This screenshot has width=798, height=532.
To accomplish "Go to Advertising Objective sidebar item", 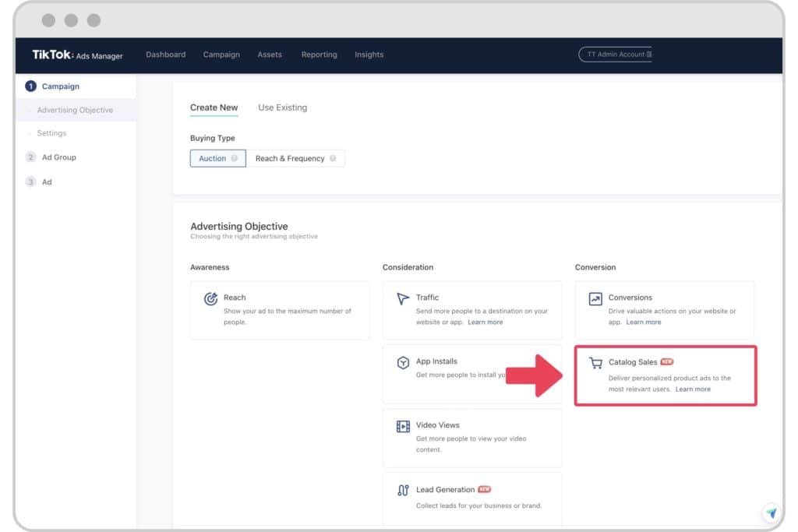I will 75,110.
